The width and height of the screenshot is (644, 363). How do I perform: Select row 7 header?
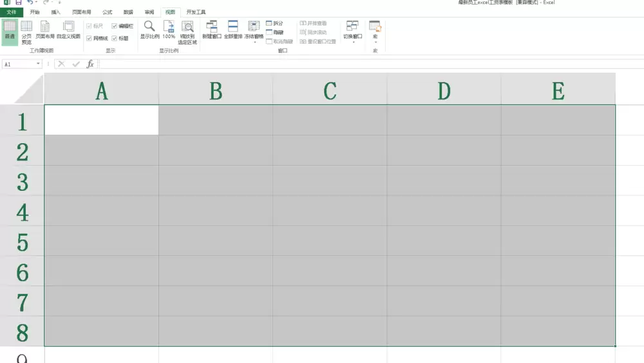[x=22, y=301]
